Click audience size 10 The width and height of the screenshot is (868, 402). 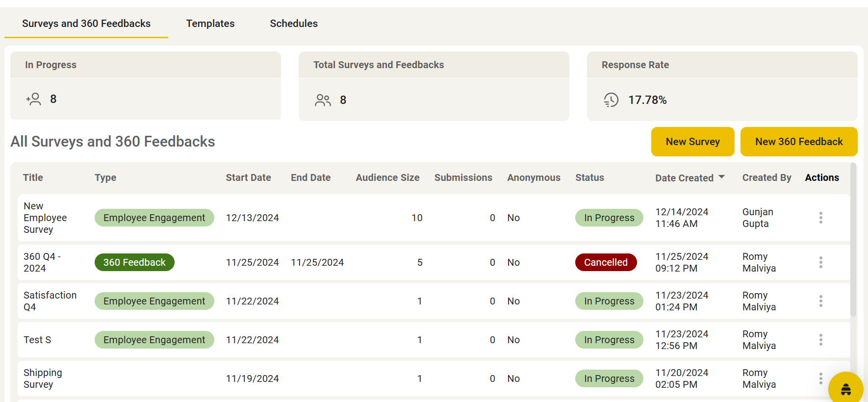click(417, 218)
